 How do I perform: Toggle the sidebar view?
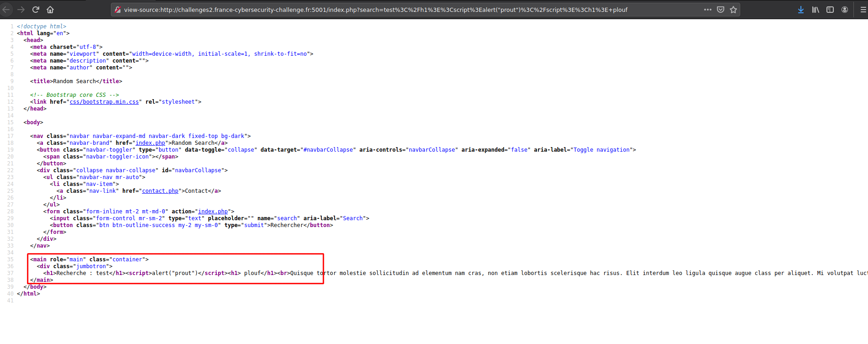(830, 10)
